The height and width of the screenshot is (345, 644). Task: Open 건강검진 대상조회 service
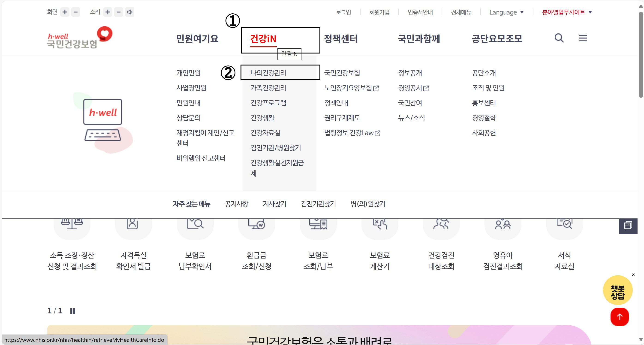pyautogui.click(x=441, y=245)
